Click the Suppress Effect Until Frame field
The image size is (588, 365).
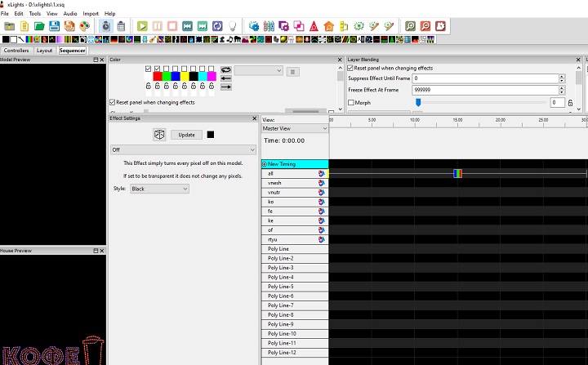(485, 78)
